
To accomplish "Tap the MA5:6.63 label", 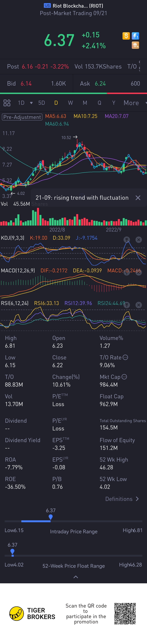I will tap(56, 116).
